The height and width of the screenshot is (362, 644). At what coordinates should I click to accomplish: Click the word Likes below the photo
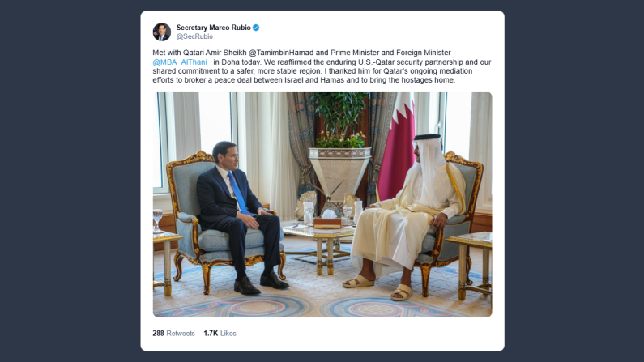[228, 334]
